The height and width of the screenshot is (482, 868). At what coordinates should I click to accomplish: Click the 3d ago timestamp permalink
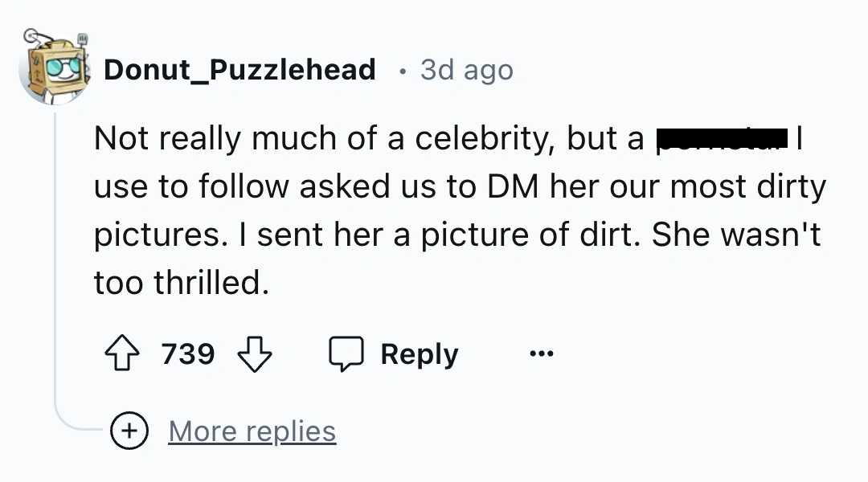click(x=466, y=70)
